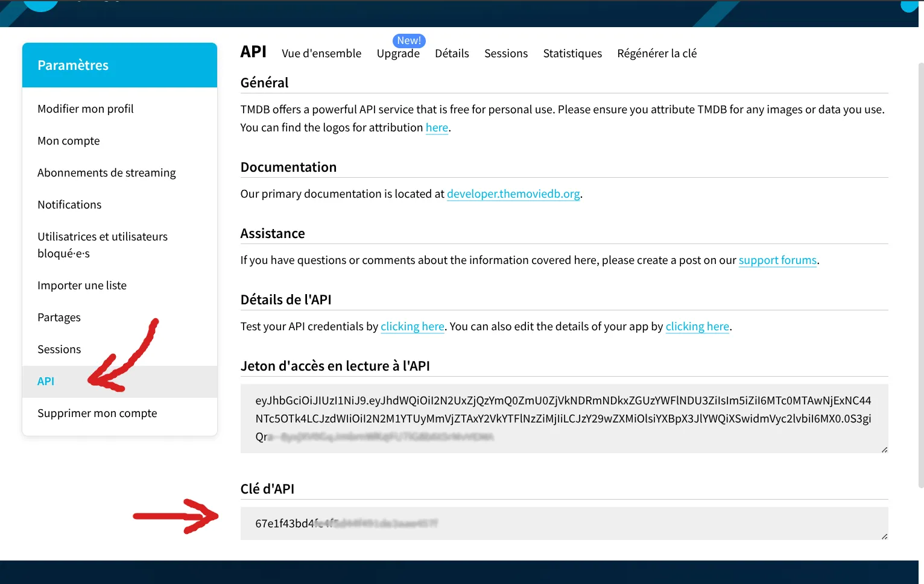Visit the support forums link

[x=777, y=260]
